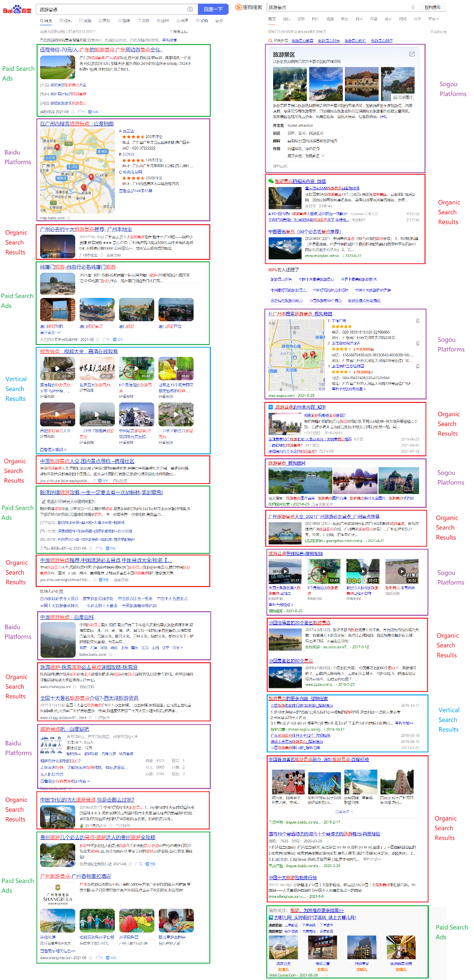Click map marker A on Baidu map
This screenshot has height=980, width=474.
(57, 147)
